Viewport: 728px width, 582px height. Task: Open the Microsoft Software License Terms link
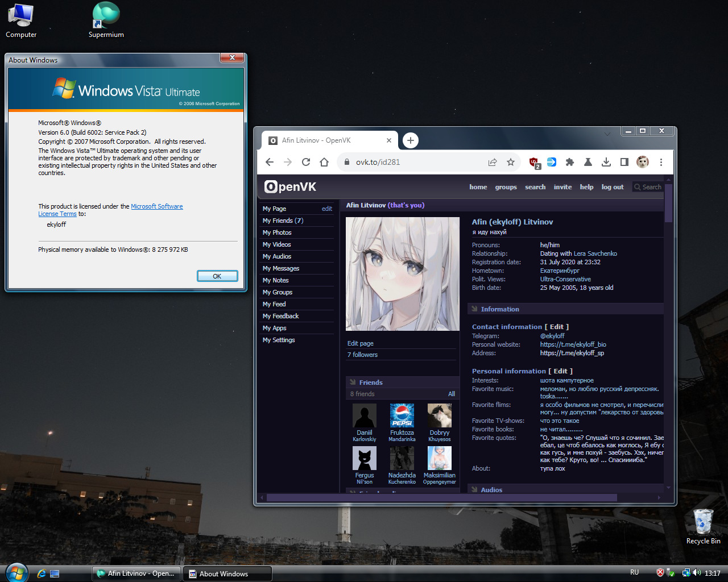click(x=156, y=207)
